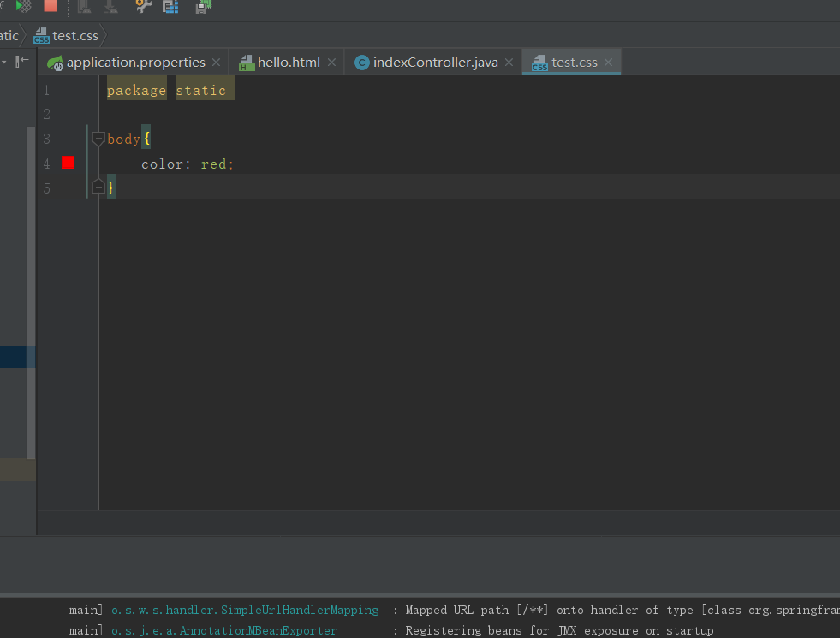Collapse the body block fold marker
The height and width of the screenshot is (638, 840).
(98, 139)
